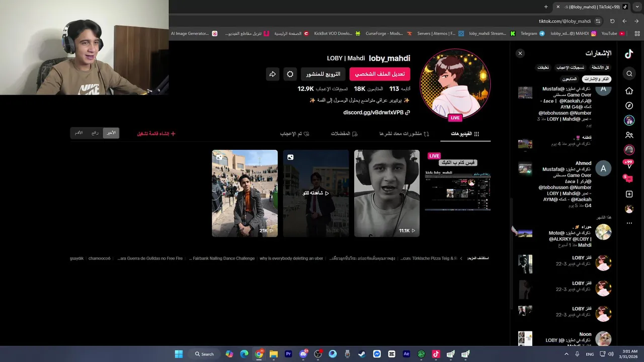The width and height of the screenshot is (644, 362).
Task: Go to TikTok Home icon
Action: point(629,91)
